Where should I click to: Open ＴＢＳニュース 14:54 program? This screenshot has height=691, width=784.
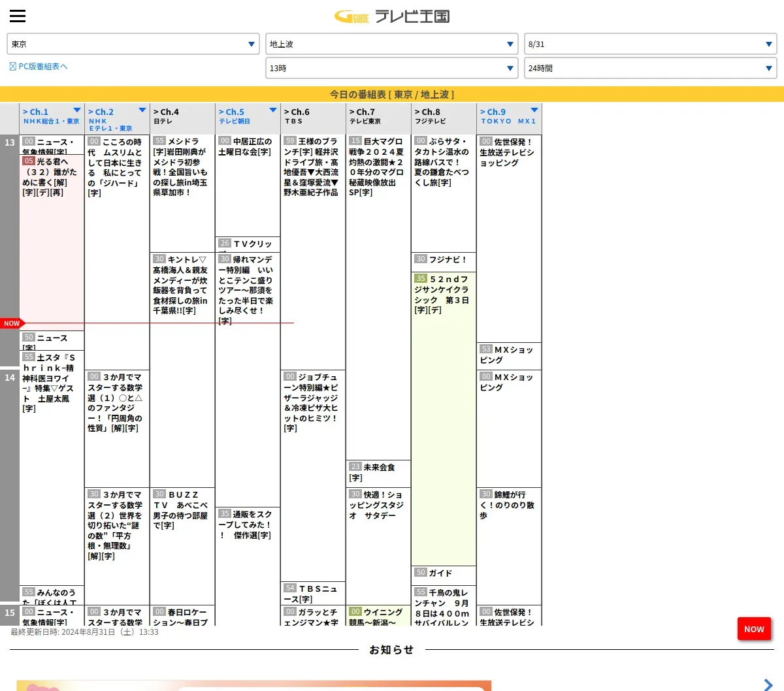313,593
